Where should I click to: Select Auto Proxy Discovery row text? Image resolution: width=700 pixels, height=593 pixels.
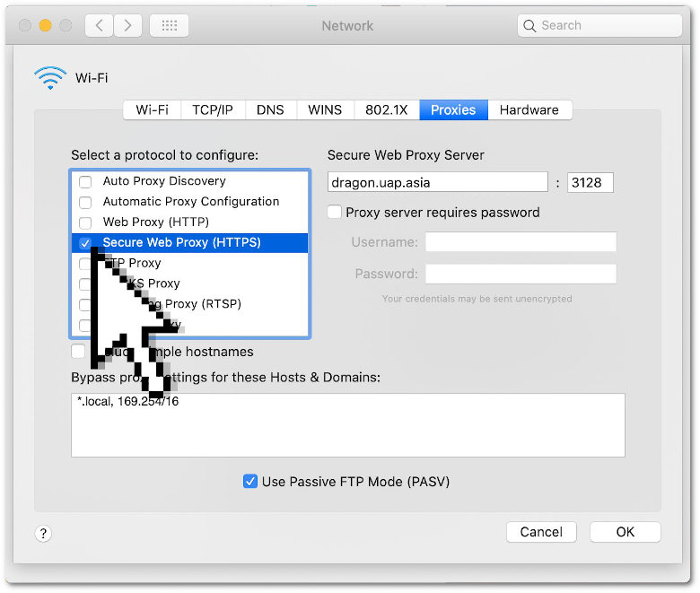tap(164, 181)
